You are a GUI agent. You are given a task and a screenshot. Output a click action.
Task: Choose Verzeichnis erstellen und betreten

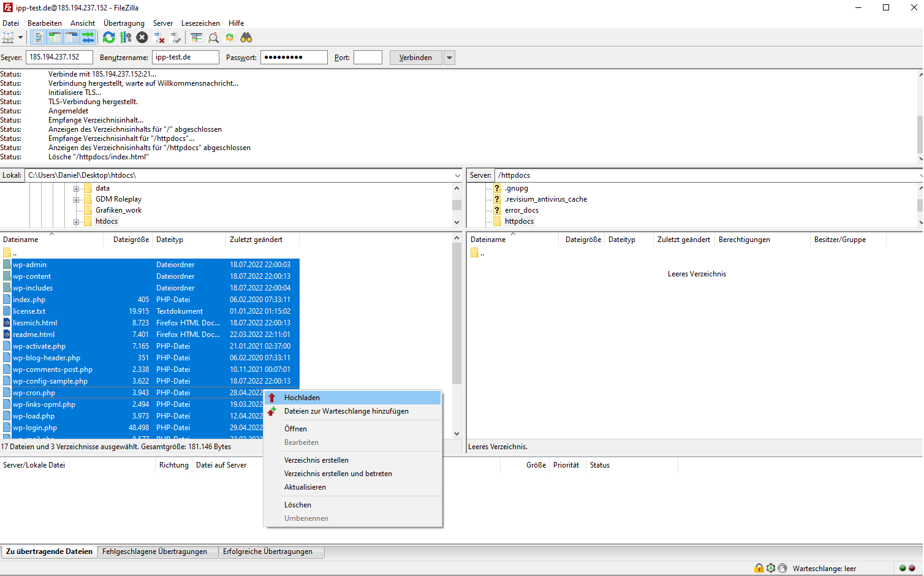[x=352, y=474]
